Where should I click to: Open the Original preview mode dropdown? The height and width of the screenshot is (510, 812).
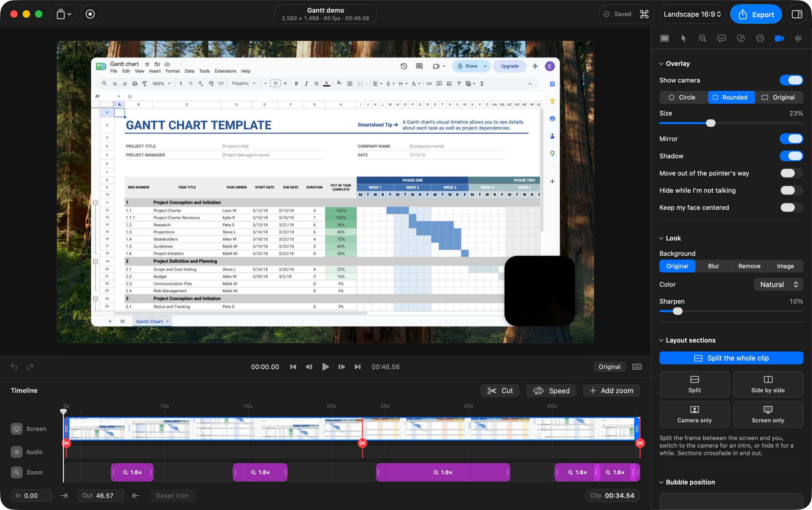(x=609, y=367)
